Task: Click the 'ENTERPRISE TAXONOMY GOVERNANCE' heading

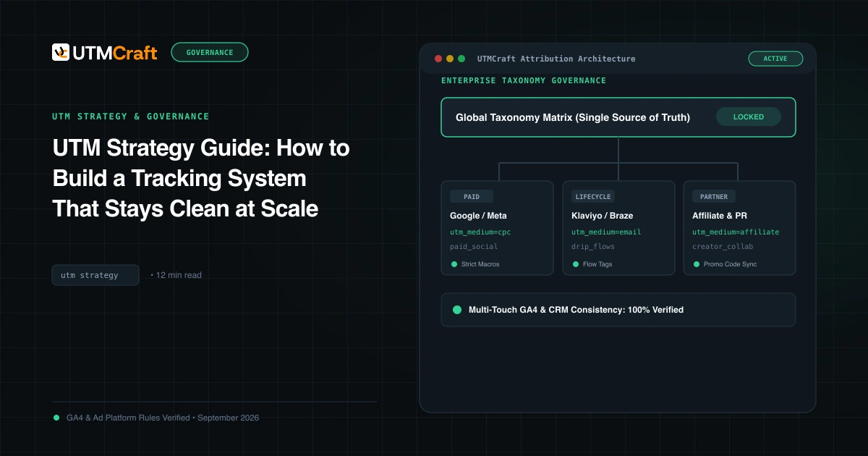Action: pyautogui.click(x=524, y=80)
